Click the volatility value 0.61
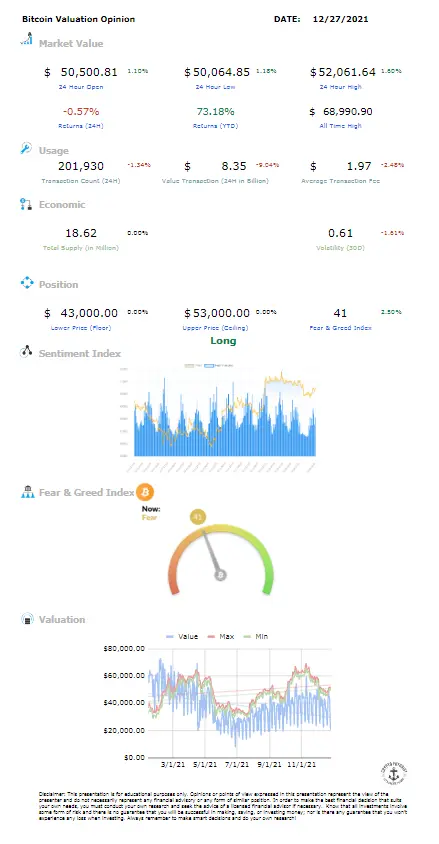 coord(341,234)
